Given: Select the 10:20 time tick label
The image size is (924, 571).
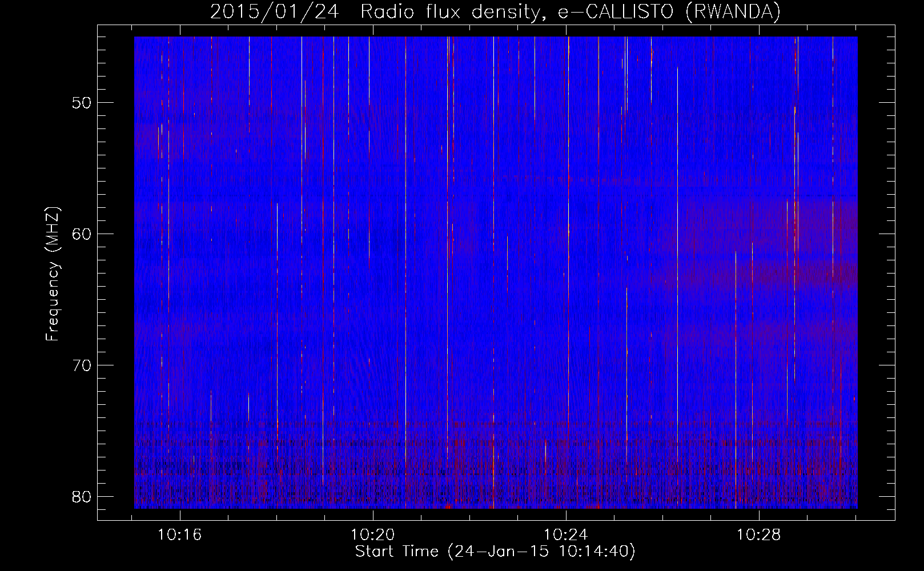Looking at the screenshot, I should coord(373,535).
